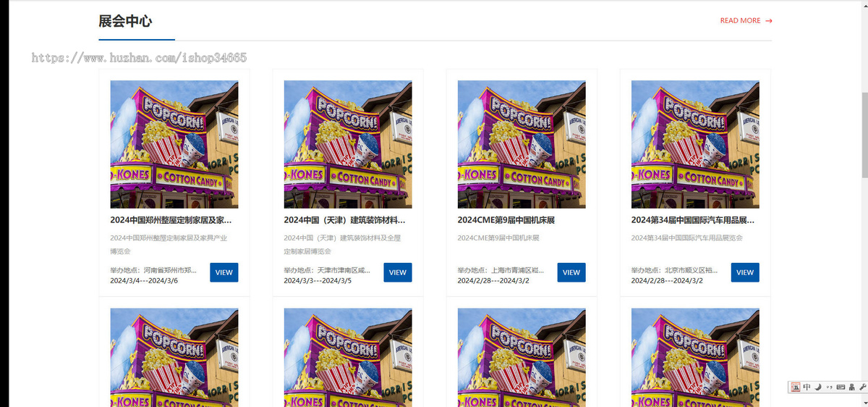Click the 举办地点：天津市津南区 venue text
The height and width of the screenshot is (407, 868).
(327, 270)
